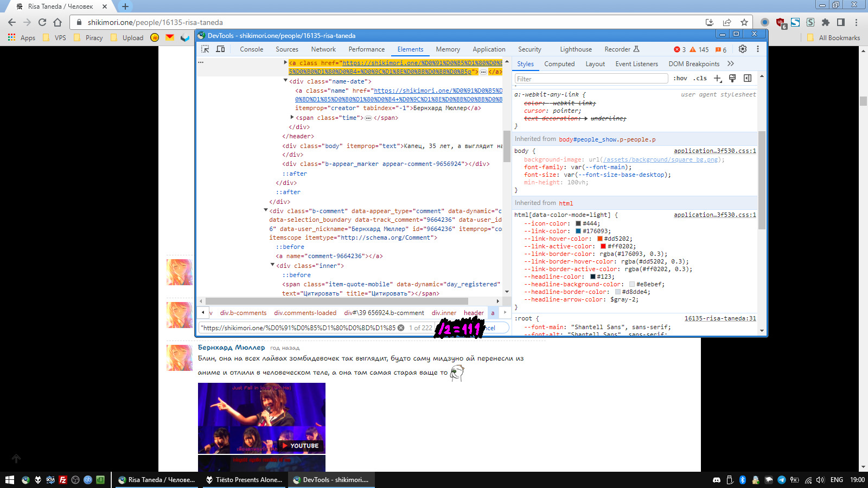Image resolution: width=868 pixels, height=488 pixels.
Task: Click the new style rule plus icon
Action: pos(718,79)
